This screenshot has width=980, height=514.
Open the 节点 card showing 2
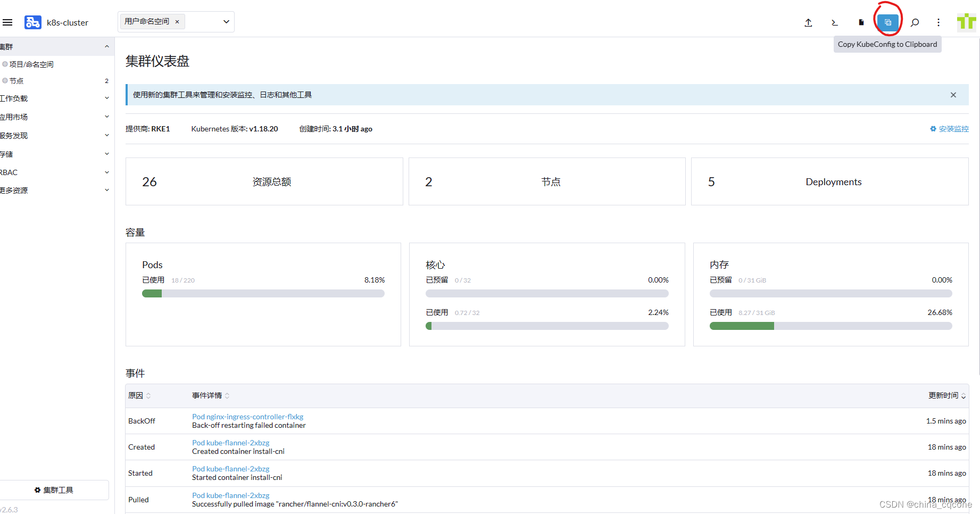[x=547, y=181]
